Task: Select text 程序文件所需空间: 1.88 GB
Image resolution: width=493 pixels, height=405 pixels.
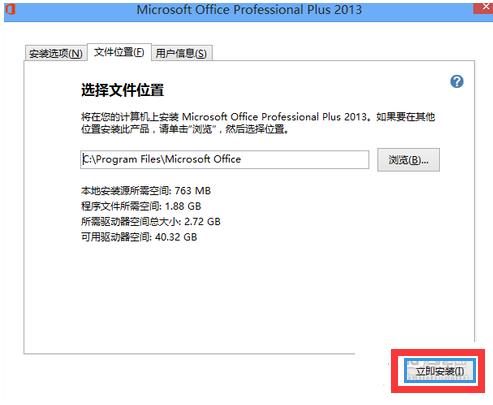Action: 141,206
